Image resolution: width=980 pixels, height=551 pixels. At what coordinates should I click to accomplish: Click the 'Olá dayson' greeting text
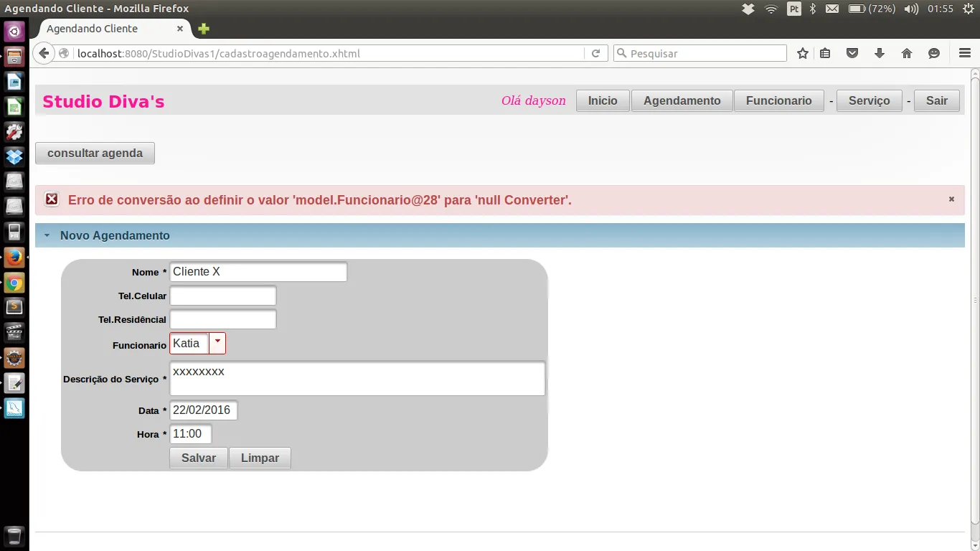point(534,100)
